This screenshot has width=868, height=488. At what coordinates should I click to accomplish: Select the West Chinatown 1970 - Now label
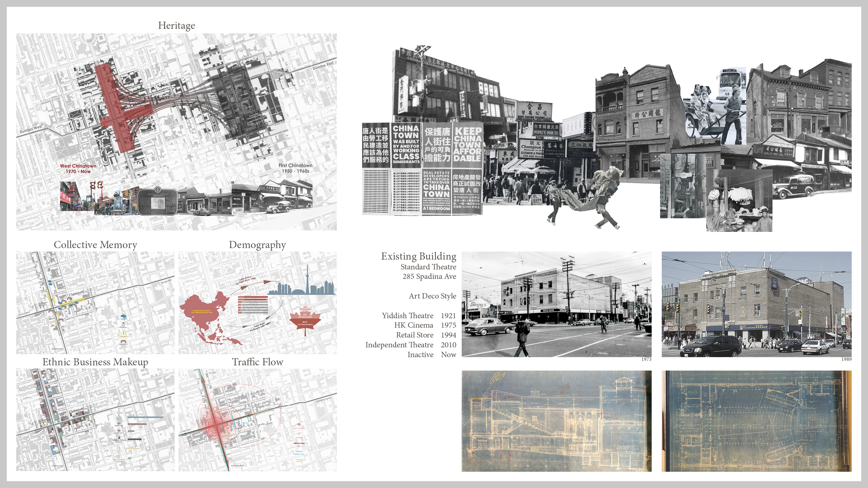pyautogui.click(x=78, y=168)
